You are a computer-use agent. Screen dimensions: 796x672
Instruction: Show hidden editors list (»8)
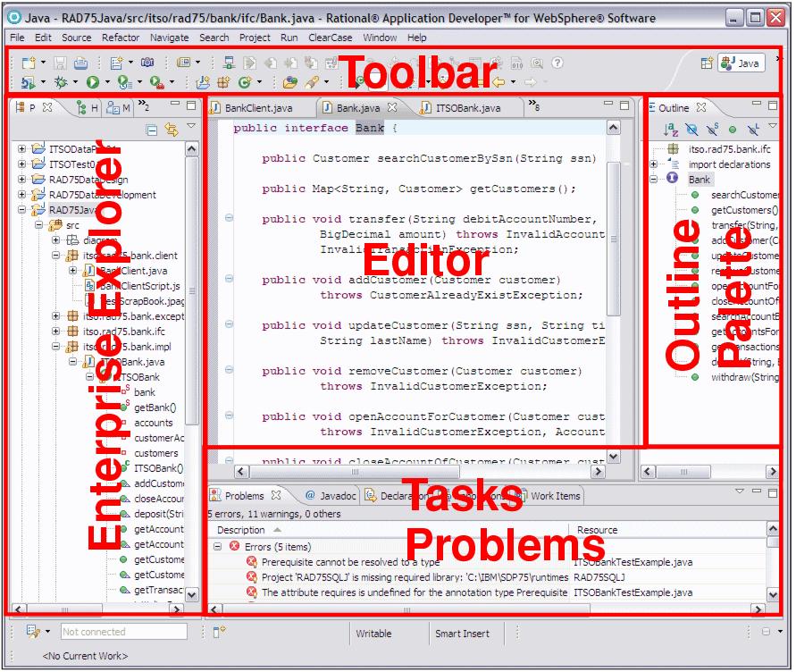pyautogui.click(x=534, y=105)
